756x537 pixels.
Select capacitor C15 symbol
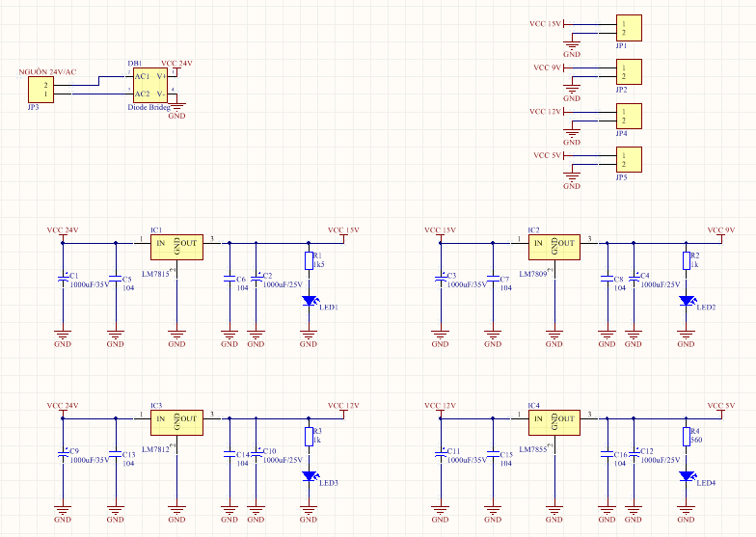(x=493, y=453)
